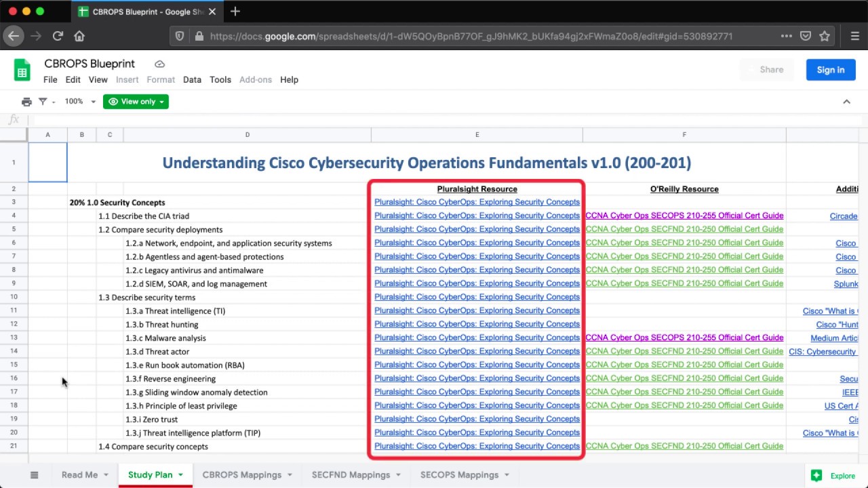The width and height of the screenshot is (868, 488).
Task: Click the site security padlock icon
Action: 199,36
